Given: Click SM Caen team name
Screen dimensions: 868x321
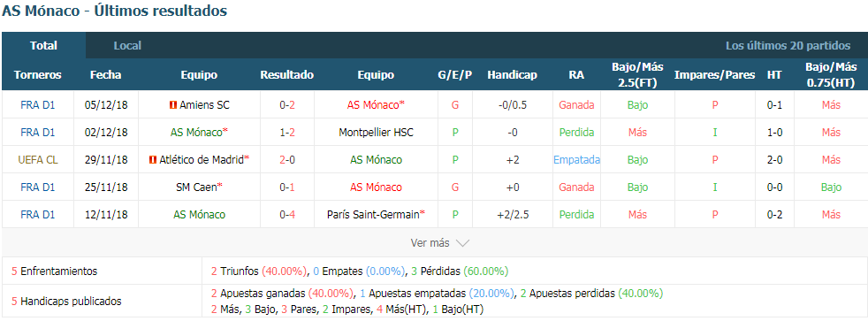Looking at the screenshot, I should pos(199,187).
